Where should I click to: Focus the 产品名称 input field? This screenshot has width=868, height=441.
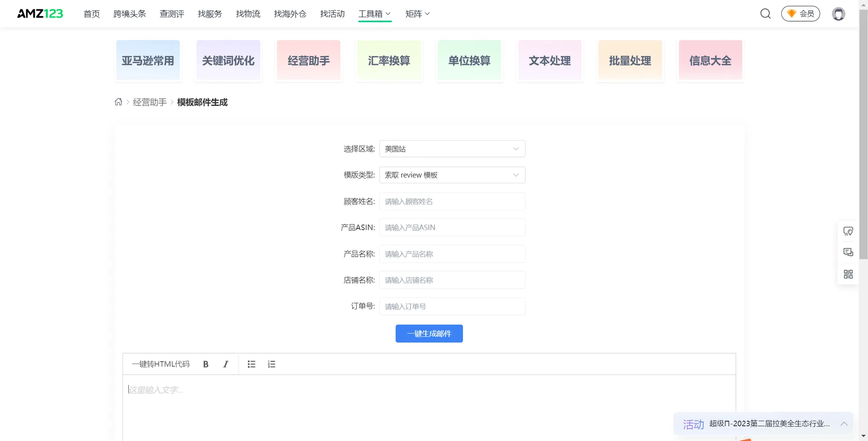(x=452, y=254)
